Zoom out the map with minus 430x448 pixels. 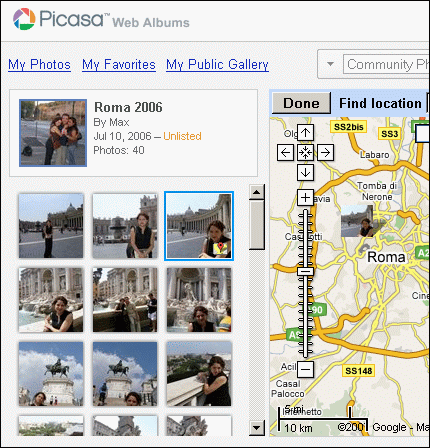coord(305,369)
